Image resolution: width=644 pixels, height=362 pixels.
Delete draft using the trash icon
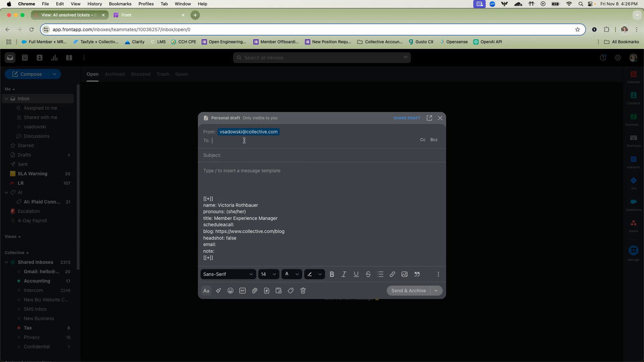click(x=303, y=291)
